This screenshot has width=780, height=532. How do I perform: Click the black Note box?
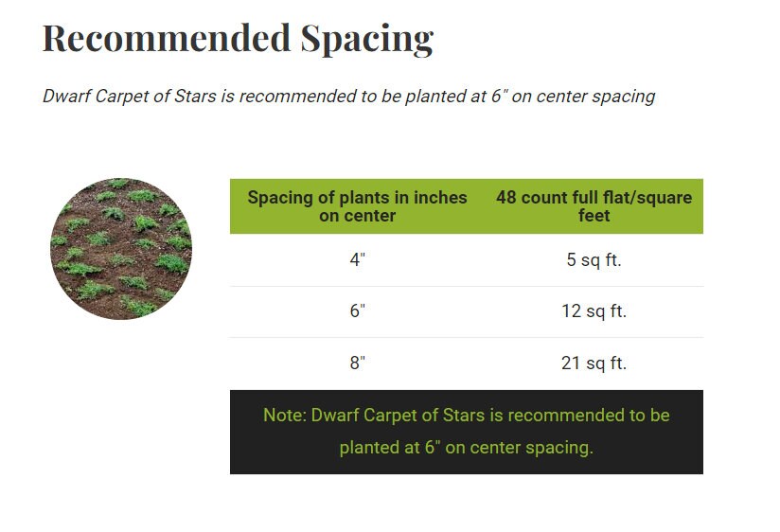[x=467, y=432]
